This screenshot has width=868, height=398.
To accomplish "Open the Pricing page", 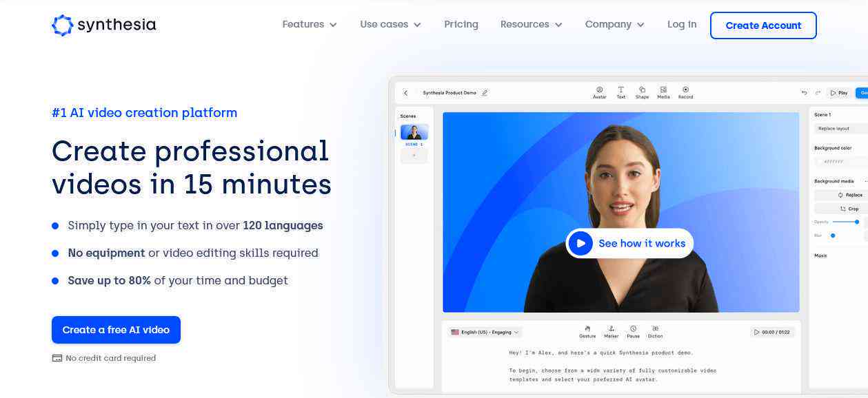I will pyautogui.click(x=461, y=25).
